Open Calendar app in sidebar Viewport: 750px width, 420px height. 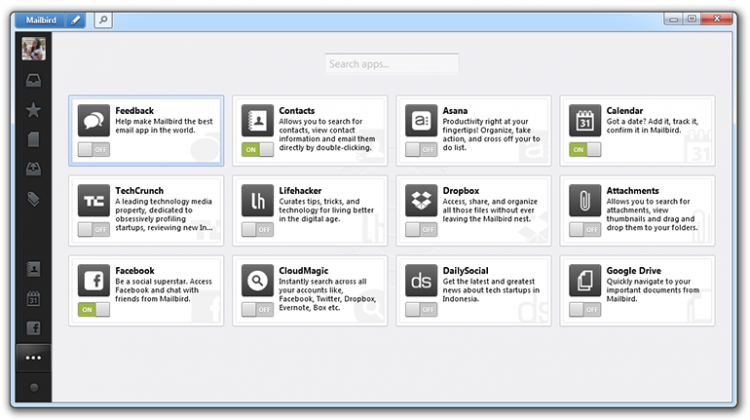tap(33, 299)
